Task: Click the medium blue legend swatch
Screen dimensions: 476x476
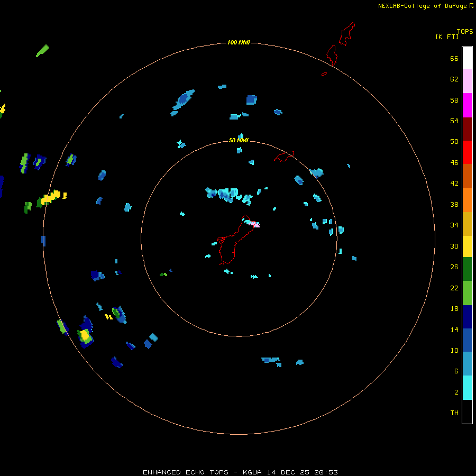Action: click(467, 340)
